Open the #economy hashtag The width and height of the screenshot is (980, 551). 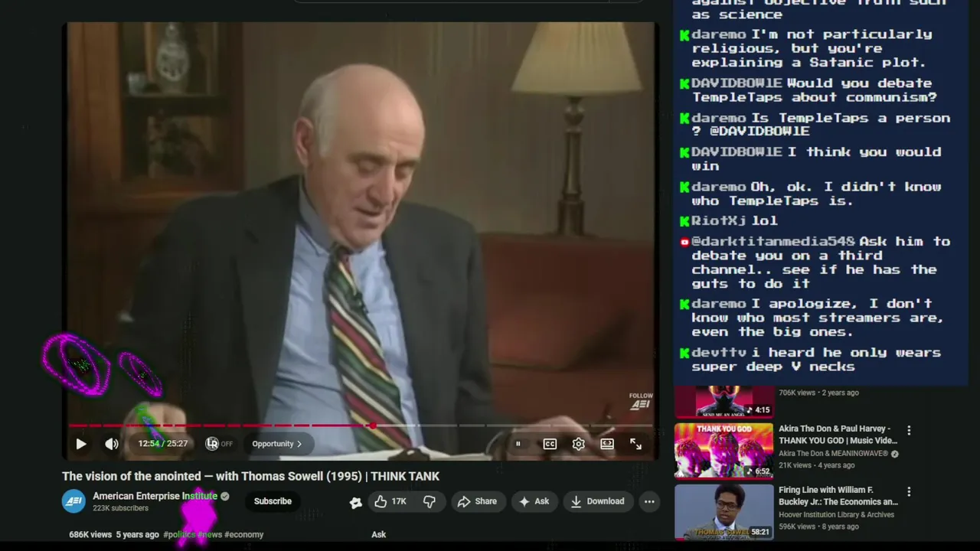[243, 534]
